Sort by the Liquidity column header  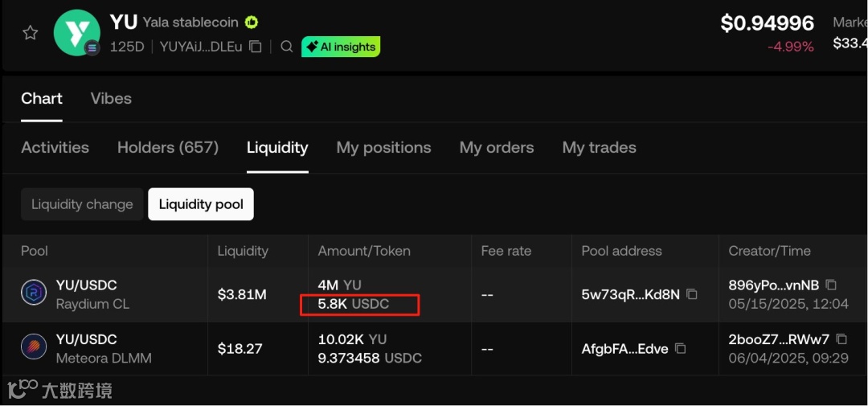pos(243,251)
